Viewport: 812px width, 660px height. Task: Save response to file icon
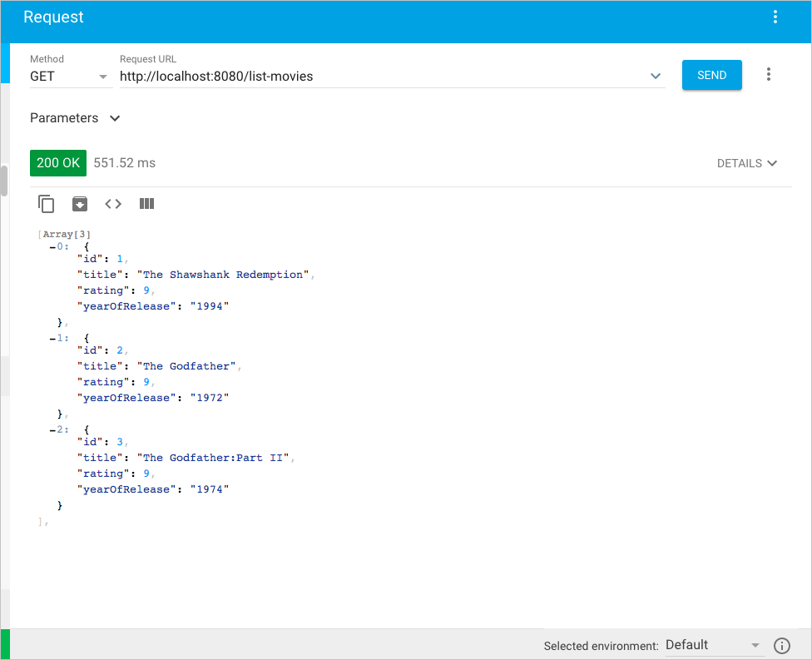coord(80,204)
